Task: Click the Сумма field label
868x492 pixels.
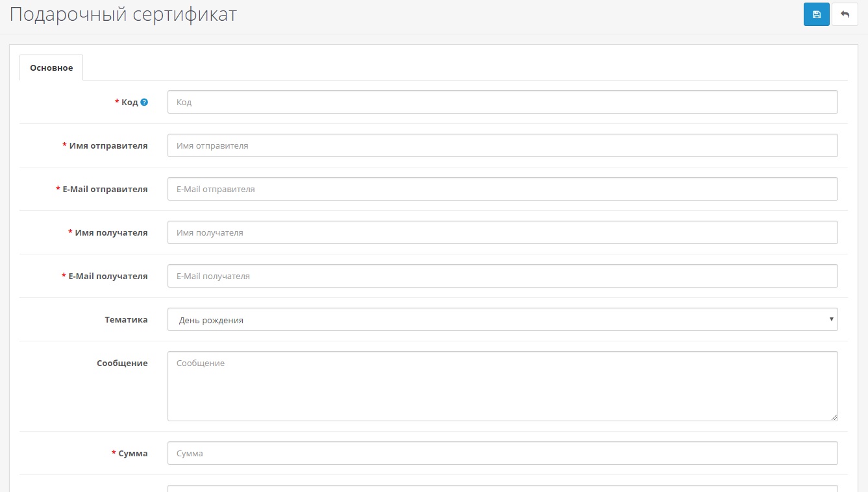Action: [132, 453]
